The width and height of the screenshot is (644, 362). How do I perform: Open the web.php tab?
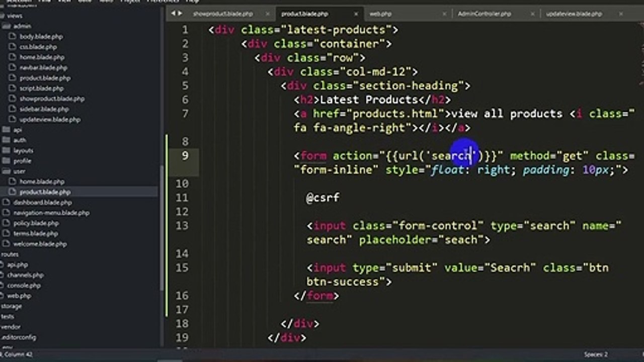point(380,14)
